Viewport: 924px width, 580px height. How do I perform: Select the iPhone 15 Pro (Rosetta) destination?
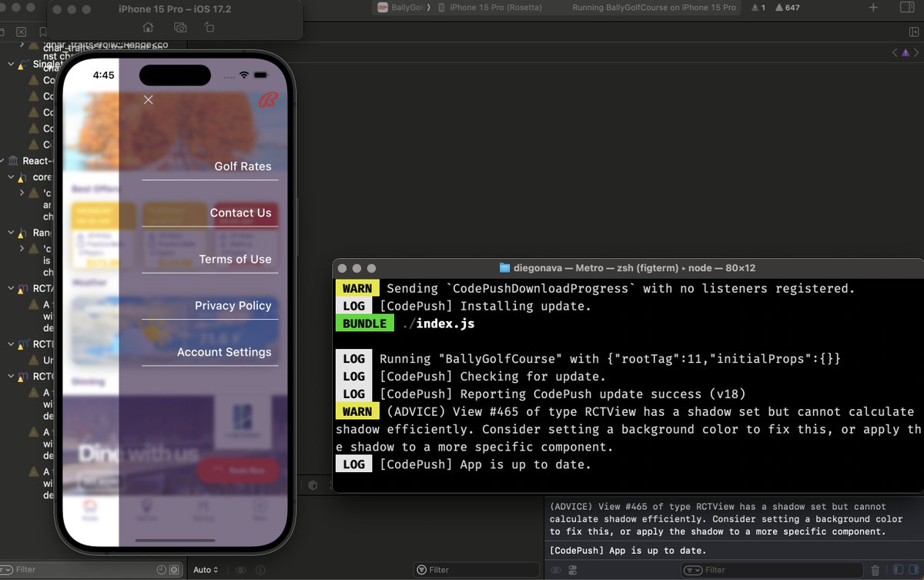[489, 8]
